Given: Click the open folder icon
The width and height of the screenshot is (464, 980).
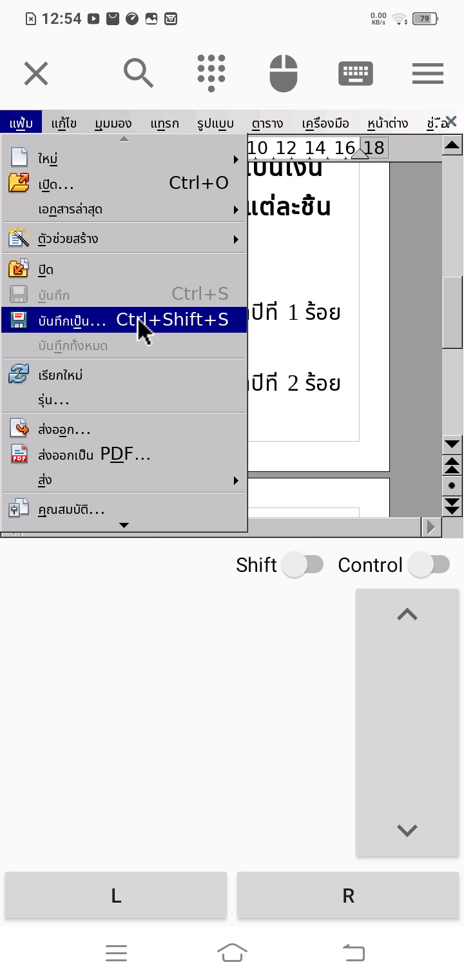Looking at the screenshot, I should pos(19,184).
